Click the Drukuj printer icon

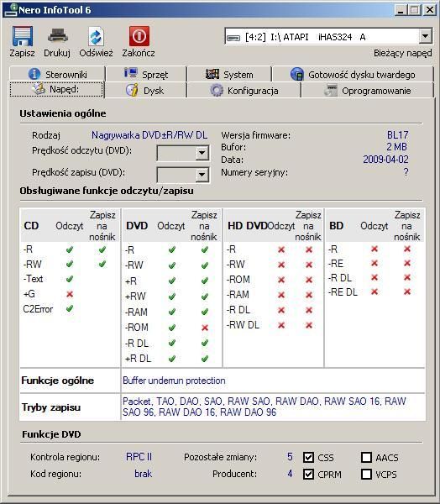pyautogui.click(x=58, y=36)
